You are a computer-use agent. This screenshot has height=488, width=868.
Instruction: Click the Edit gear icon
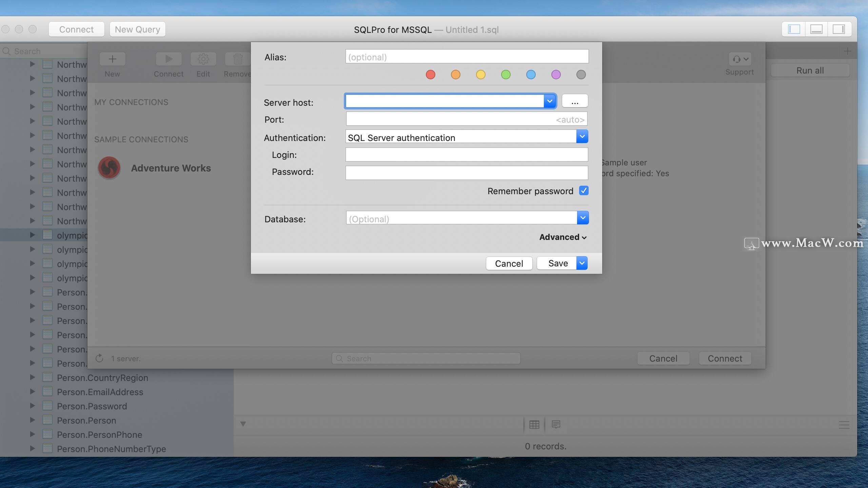[203, 59]
